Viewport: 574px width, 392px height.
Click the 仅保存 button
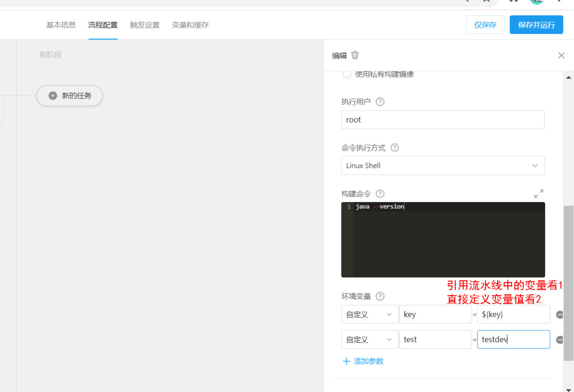pyautogui.click(x=485, y=25)
